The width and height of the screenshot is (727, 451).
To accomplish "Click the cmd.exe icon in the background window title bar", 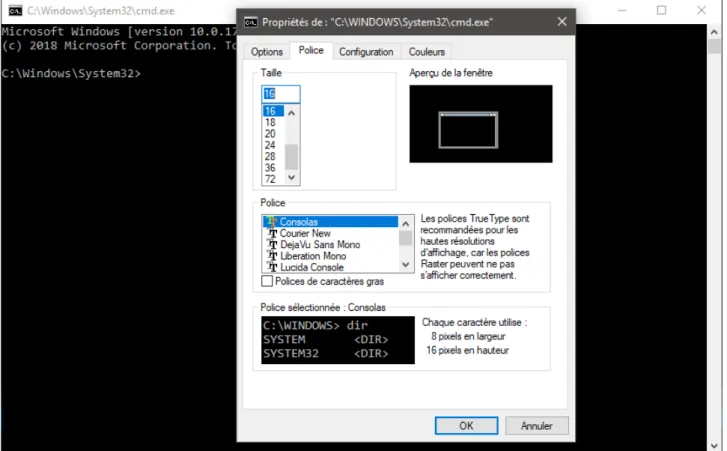I will pos(15,11).
